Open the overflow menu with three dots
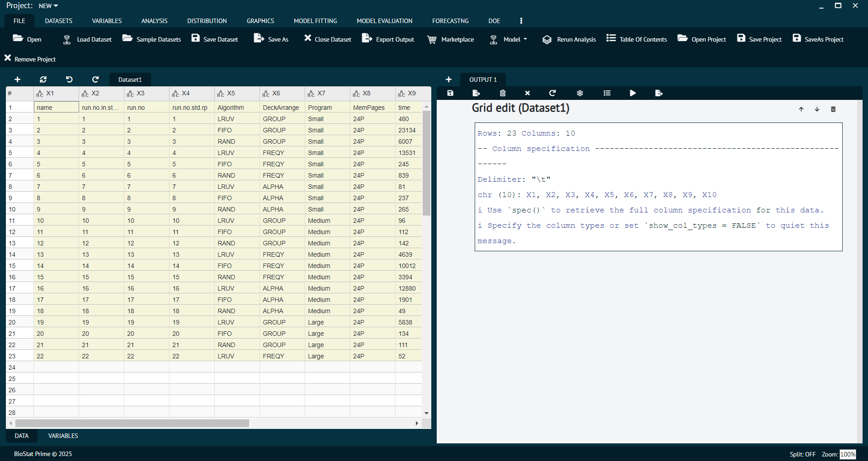 tap(521, 21)
